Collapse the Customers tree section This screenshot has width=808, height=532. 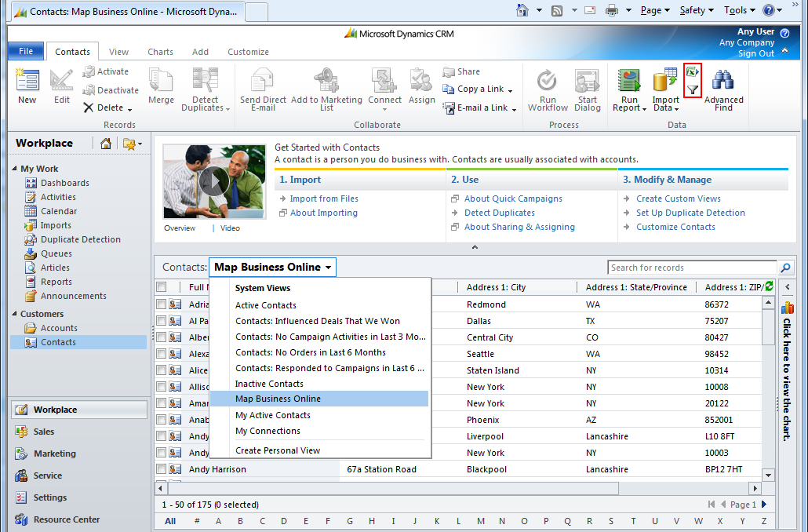(x=14, y=314)
